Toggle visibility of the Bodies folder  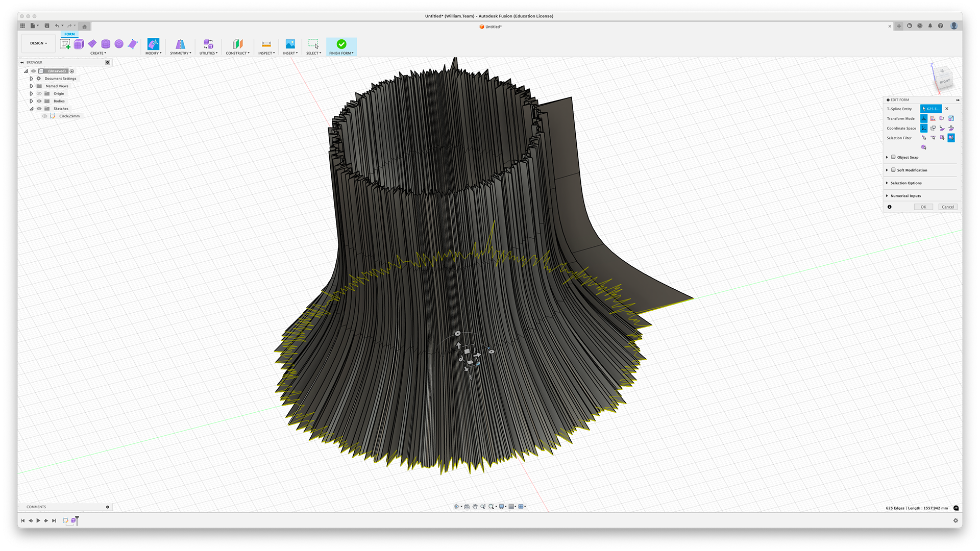click(39, 101)
